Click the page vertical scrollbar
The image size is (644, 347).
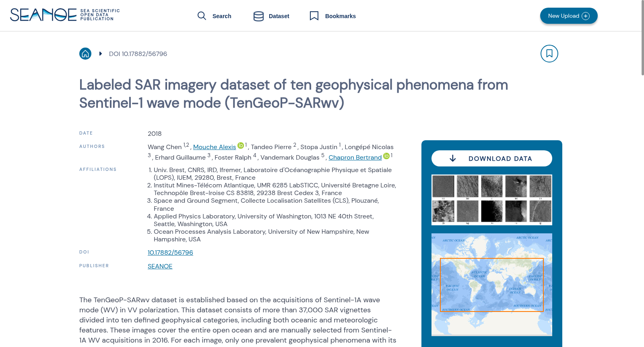643,38
